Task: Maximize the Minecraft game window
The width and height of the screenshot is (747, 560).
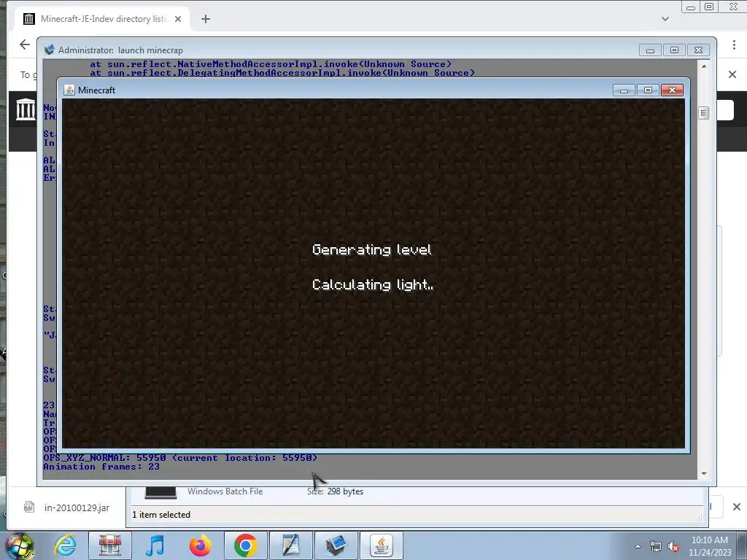Action: point(648,90)
